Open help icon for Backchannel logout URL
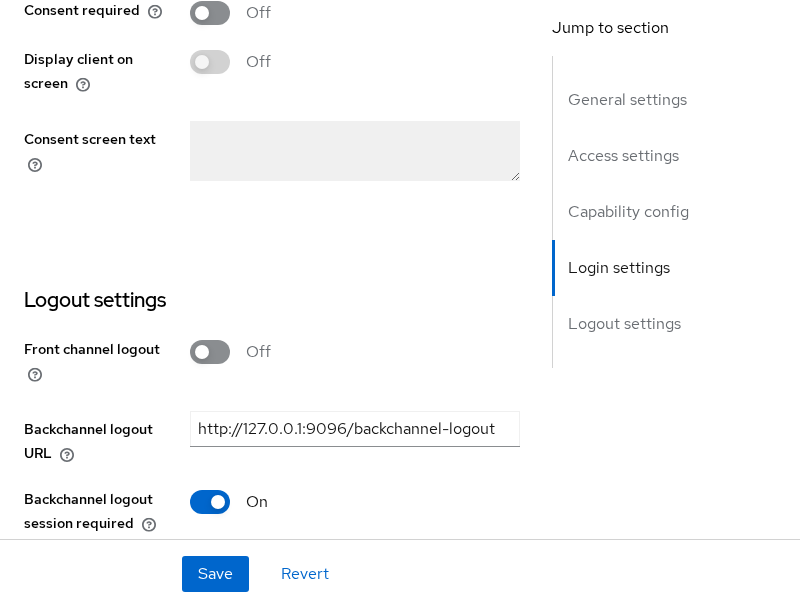800x600 pixels. [67, 455]
